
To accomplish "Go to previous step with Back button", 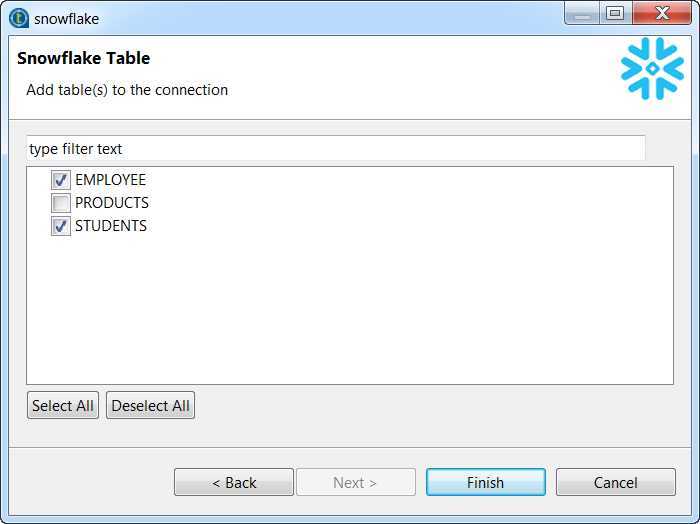I will [x=234, y=482].
